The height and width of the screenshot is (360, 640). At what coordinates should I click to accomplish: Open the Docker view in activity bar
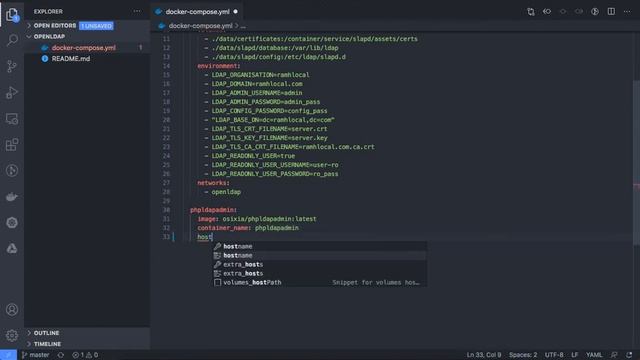coord(12,197)
